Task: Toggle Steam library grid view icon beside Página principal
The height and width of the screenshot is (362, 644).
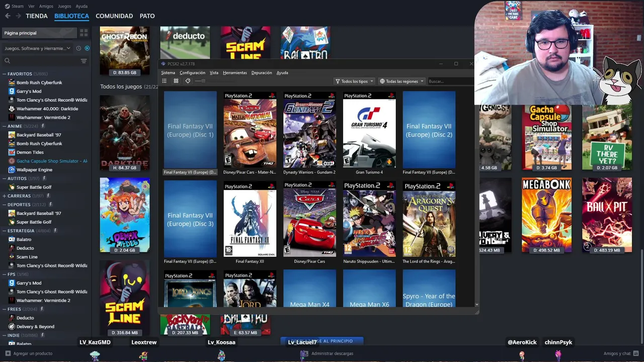Action: point(84,33)
